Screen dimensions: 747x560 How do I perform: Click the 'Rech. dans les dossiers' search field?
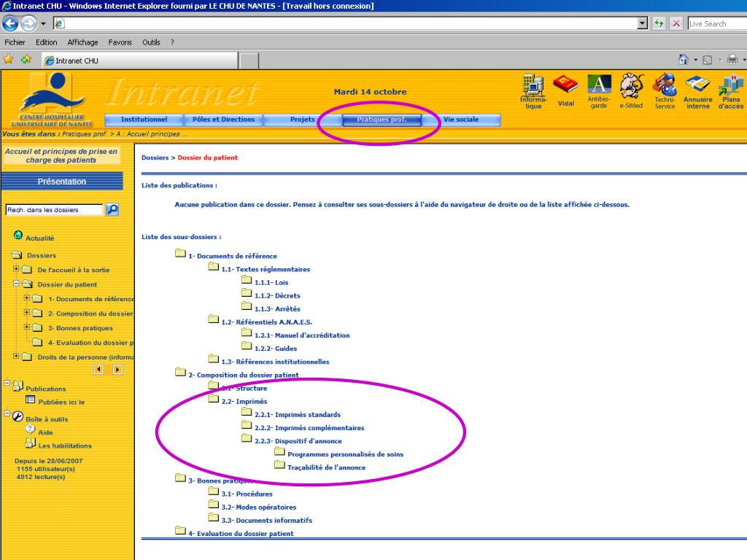coord(54,209)
